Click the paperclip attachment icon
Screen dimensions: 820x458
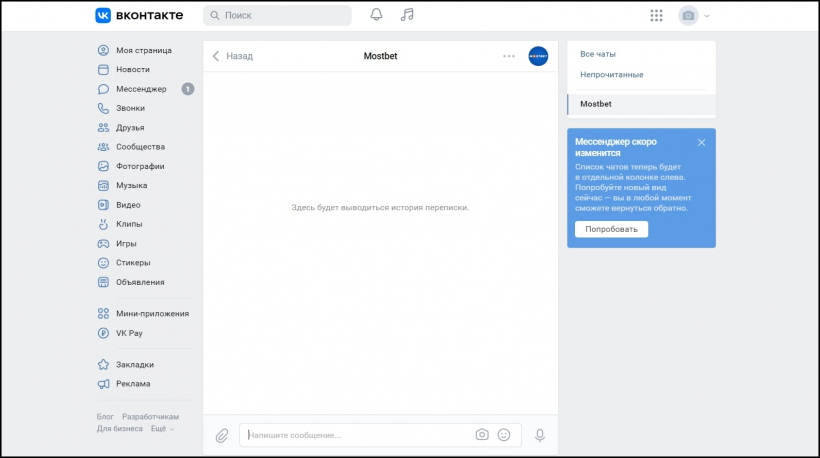[x=222, y=435]
